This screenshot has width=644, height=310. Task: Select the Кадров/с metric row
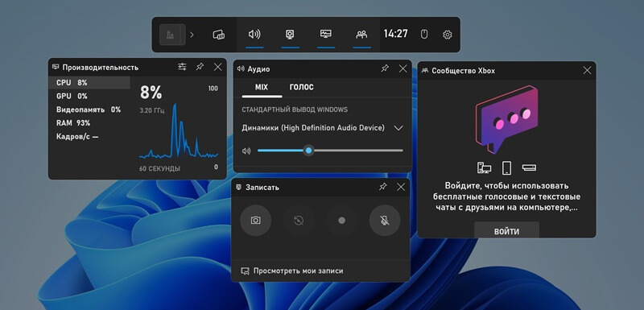(89, 137)
